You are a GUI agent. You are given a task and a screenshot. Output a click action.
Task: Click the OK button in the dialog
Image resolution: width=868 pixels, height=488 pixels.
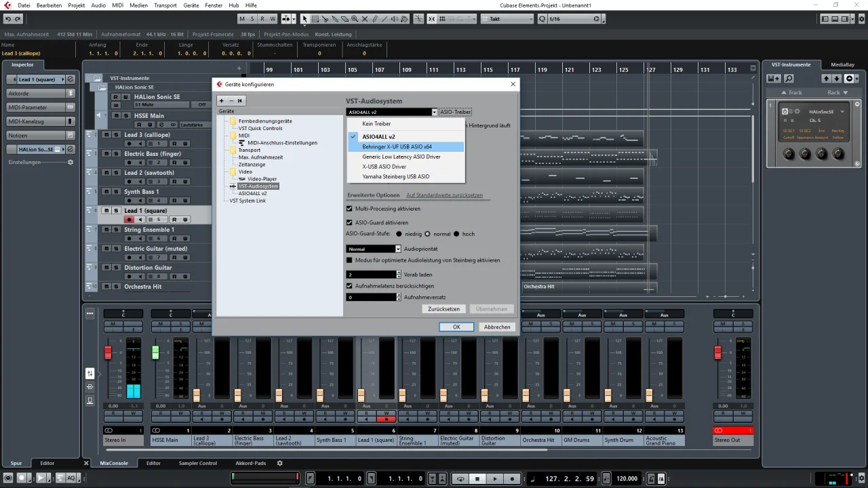coord(456,327)
